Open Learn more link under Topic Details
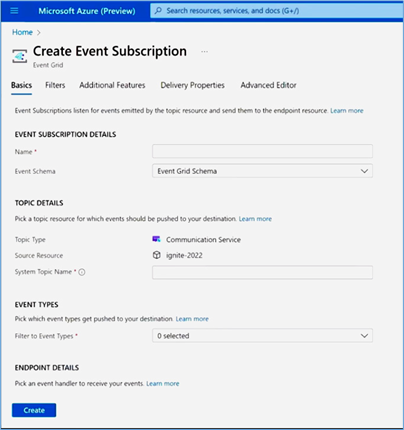Image resolution: width=404 pixels, height=430 pixels. (x=255, y=219)
